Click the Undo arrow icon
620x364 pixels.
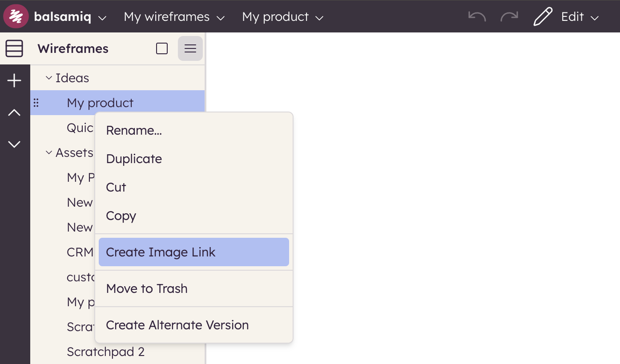(x=477, y=17)
